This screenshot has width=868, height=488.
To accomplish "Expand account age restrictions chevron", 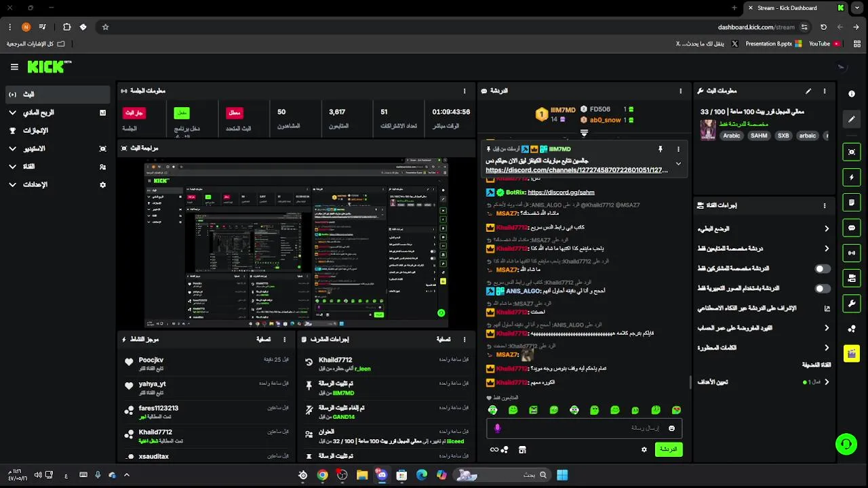I will point(827,328).
